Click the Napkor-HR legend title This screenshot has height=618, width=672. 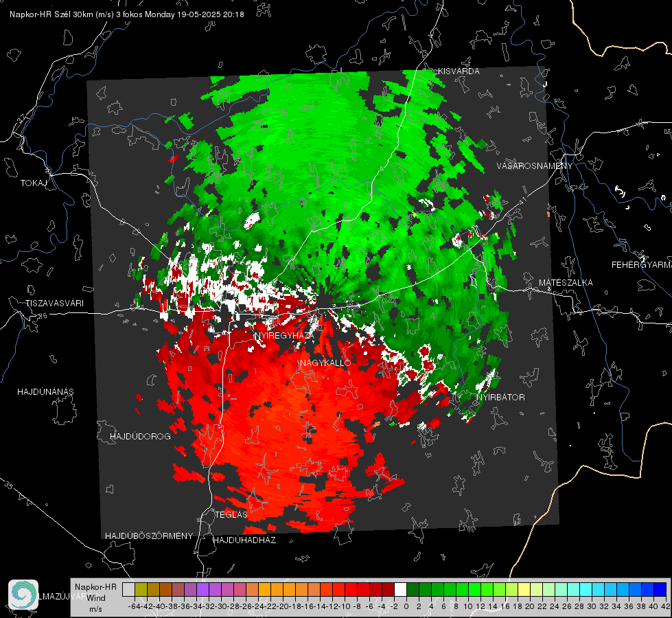coord(95,587)
